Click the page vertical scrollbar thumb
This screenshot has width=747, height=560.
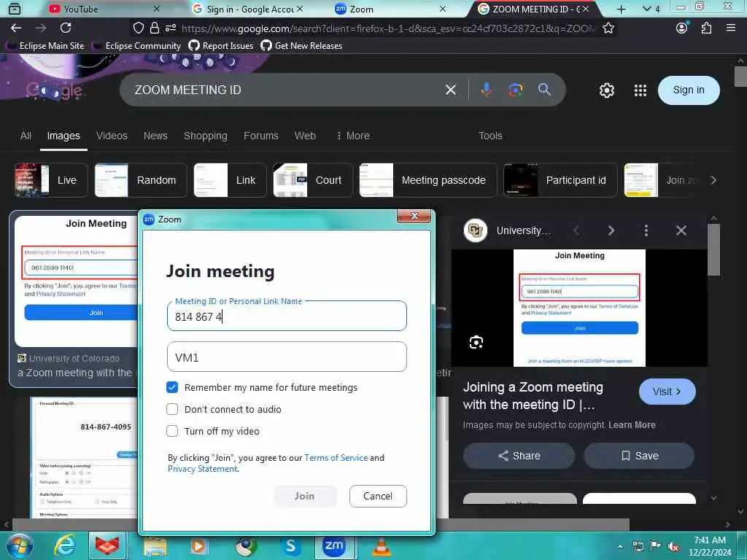click(x=740, y=76)
